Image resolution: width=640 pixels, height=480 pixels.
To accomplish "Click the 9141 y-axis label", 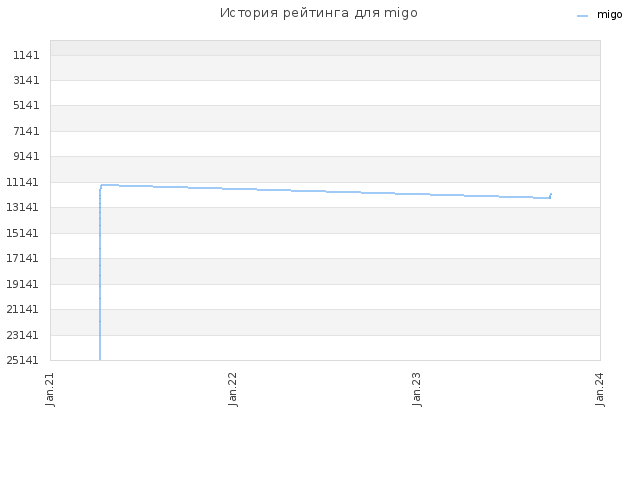I will click(26, 156).
